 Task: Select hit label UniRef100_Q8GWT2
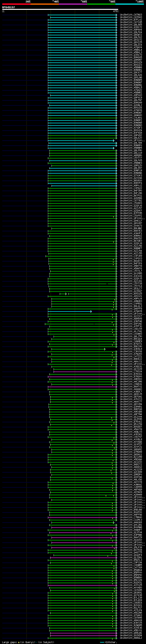(131, 35)
